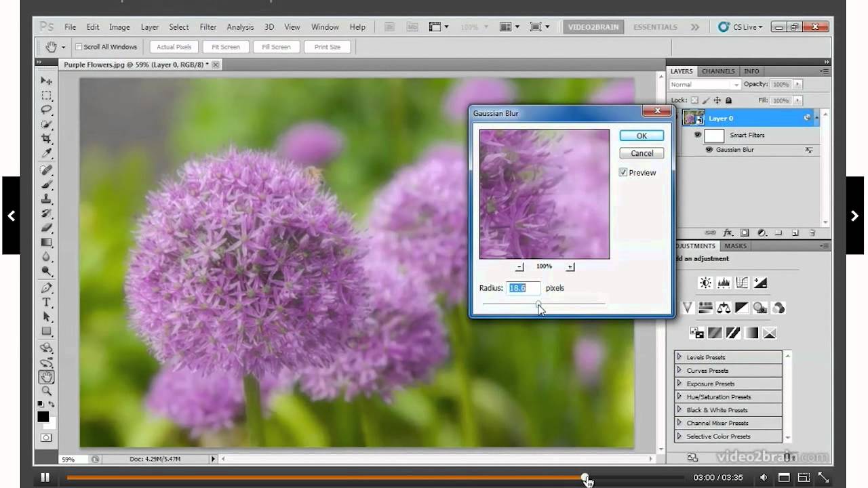The height and width of the screenshot is (488, 868).
Task: Open the layer blend mode dropdown
Action: 705,85
